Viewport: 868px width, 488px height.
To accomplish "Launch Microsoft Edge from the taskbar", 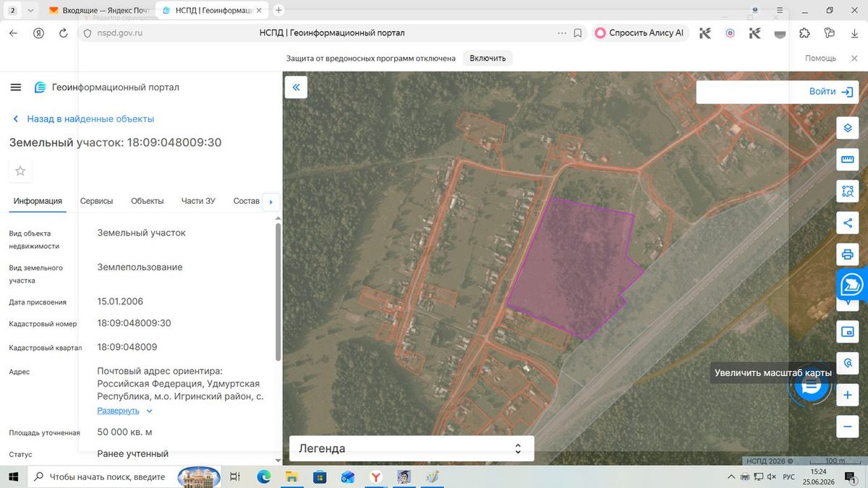I will [x=263, y=476].
